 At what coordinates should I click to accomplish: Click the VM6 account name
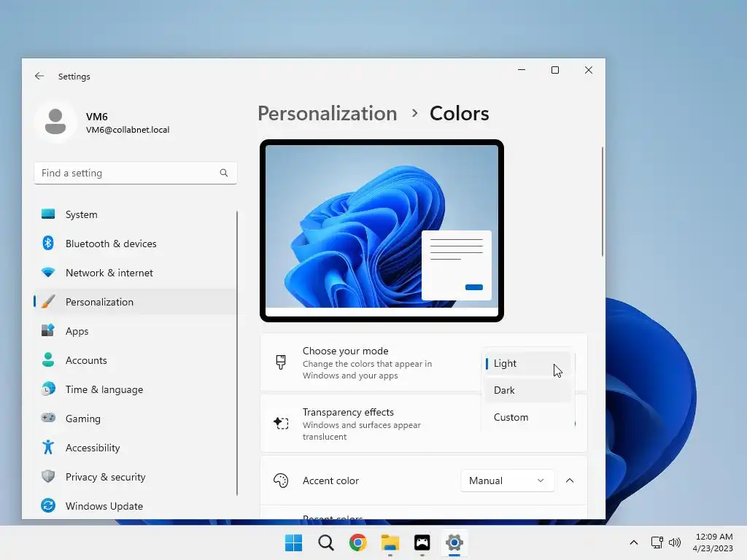[x=97, y=117]
